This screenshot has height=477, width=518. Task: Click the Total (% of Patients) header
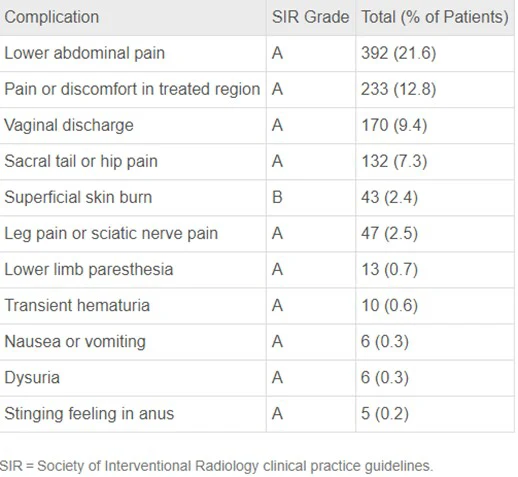(x=435, y=17)
